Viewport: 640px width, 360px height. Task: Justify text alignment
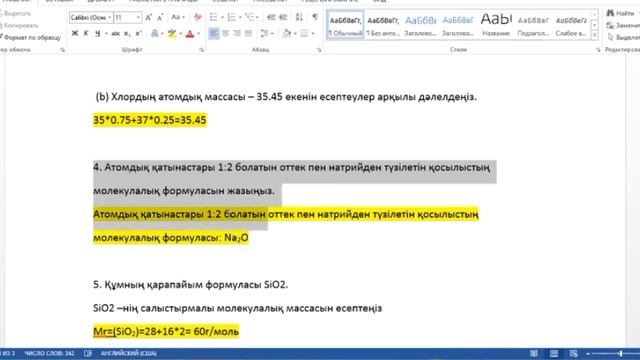tap(248, 33)
